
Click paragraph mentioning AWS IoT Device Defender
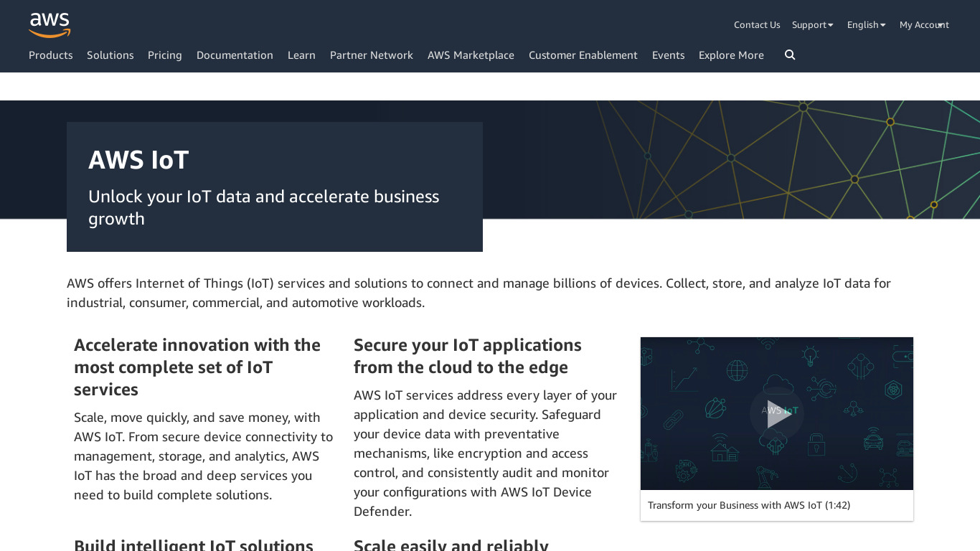coord(486,453)
